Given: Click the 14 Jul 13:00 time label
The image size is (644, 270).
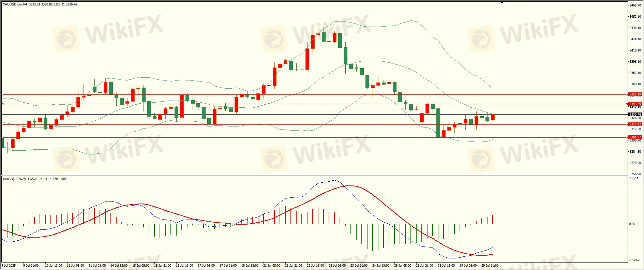Looking at the screenshot, I should [119, 266].
